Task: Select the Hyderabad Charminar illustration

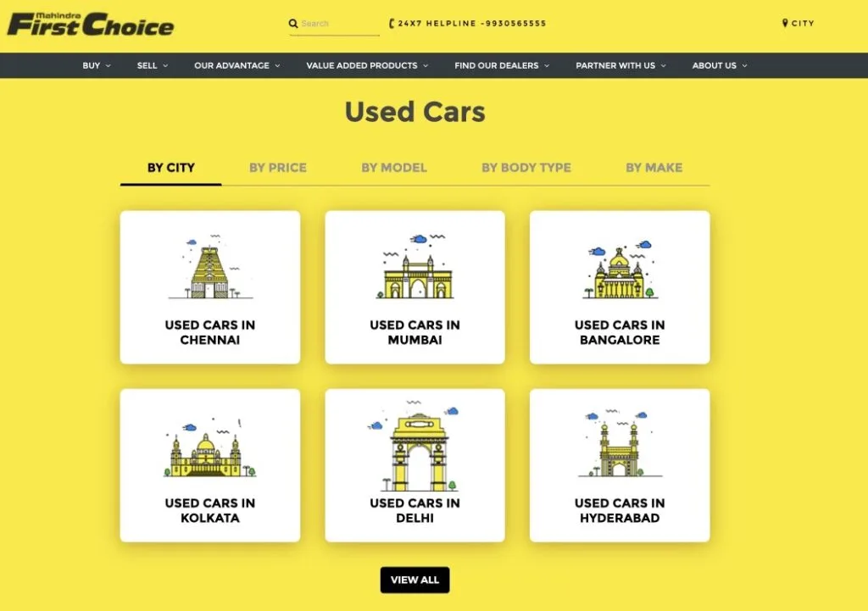Action: click(620, 443)
